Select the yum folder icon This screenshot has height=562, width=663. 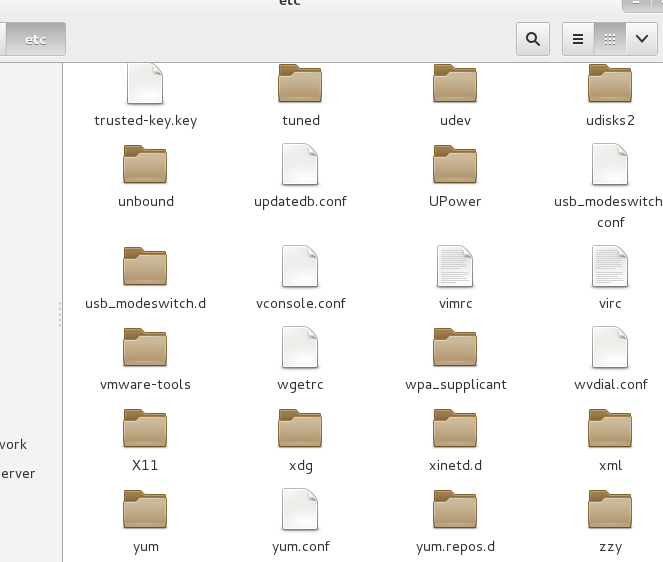point(145,509)
